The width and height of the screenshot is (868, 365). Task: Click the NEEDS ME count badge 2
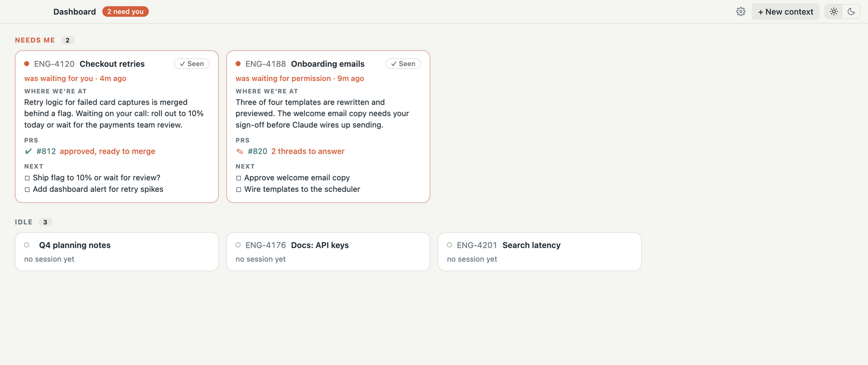(x=68, y=40)
